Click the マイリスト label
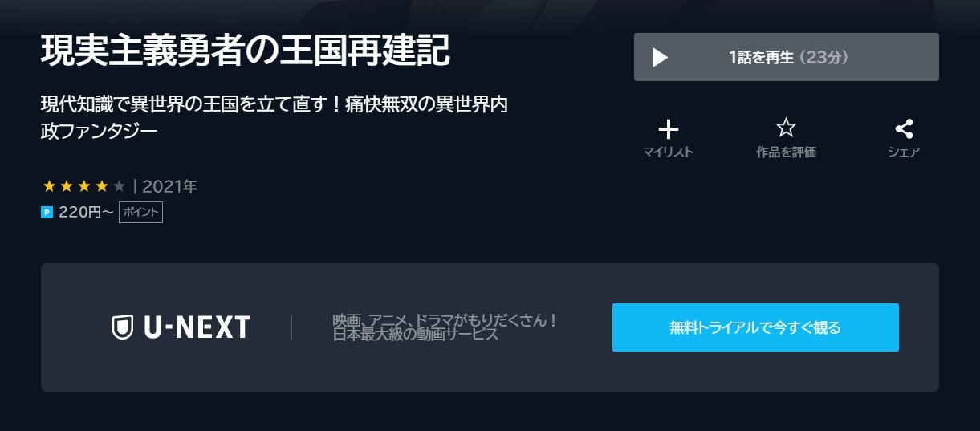The image size is (980, 431). click(668, 152)
